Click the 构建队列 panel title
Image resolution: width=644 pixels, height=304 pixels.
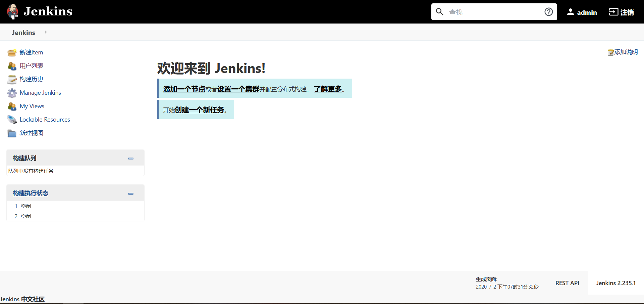coord(24,158)
